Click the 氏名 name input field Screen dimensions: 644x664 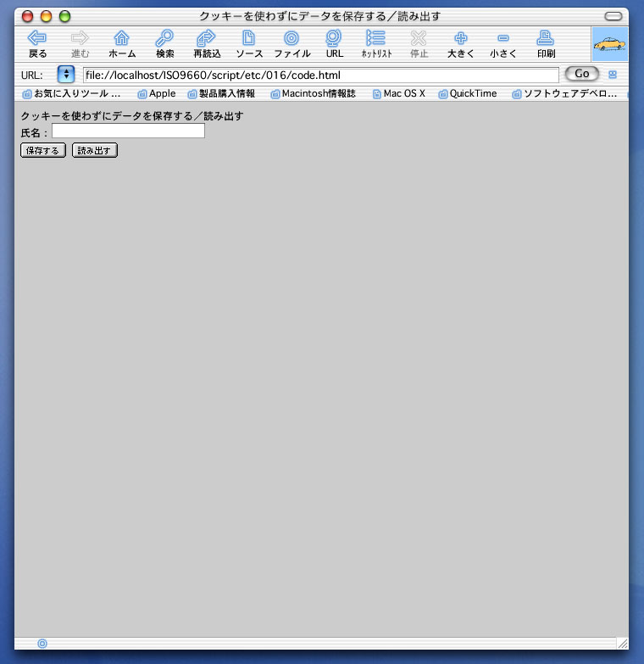128,131
